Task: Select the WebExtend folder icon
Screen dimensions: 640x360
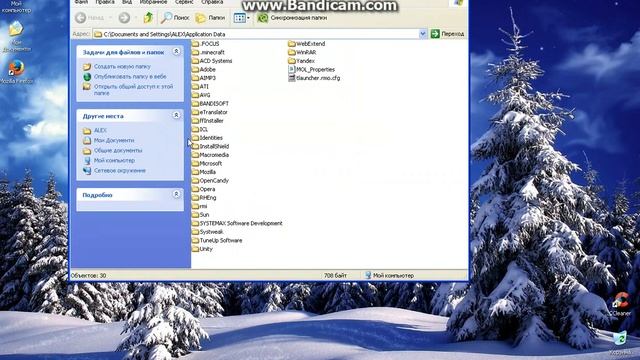Action: click(x=291, y=44)
